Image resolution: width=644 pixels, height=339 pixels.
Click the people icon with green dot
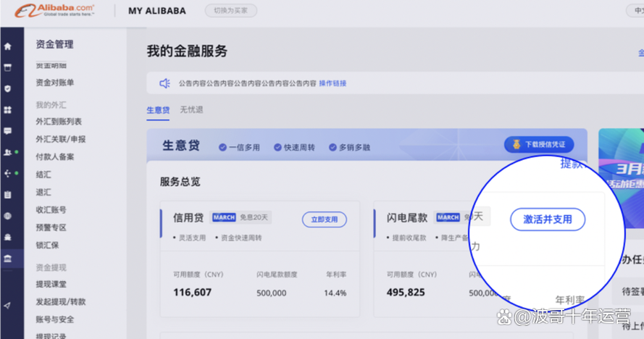point(8,152)
